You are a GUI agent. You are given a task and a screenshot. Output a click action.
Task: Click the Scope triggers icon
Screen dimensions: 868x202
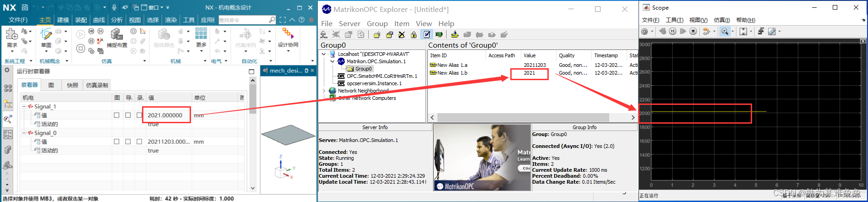(761, 31)
